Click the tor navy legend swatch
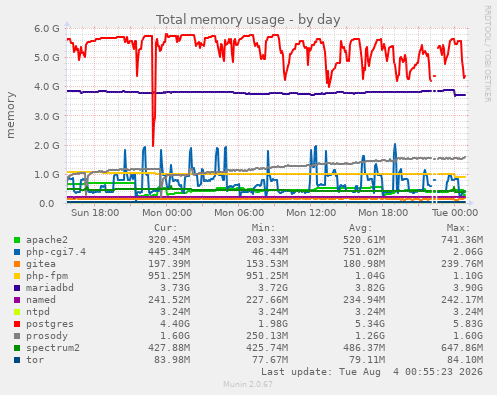Image resolution: width=497 pixels, height=395 pixels. coord(17,360)
